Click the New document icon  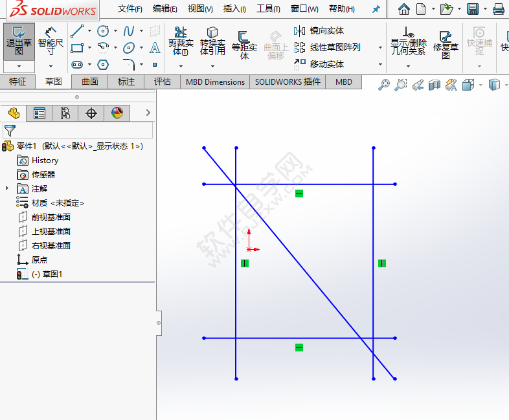[421, 9]
